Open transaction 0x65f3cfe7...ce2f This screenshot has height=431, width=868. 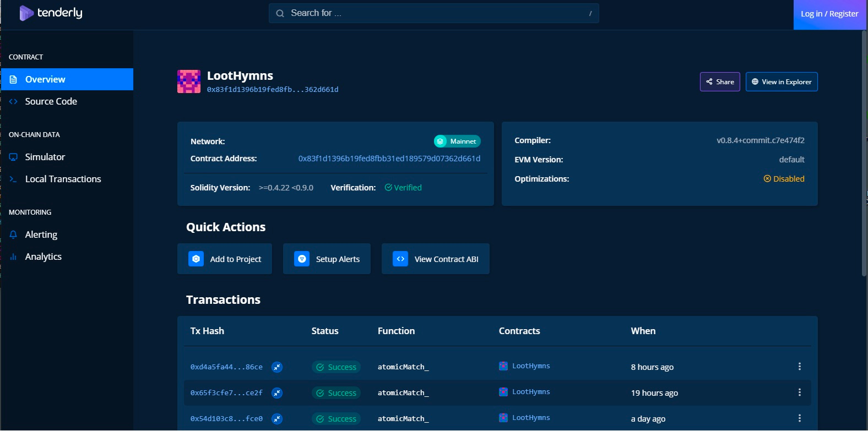pos(226,392)
